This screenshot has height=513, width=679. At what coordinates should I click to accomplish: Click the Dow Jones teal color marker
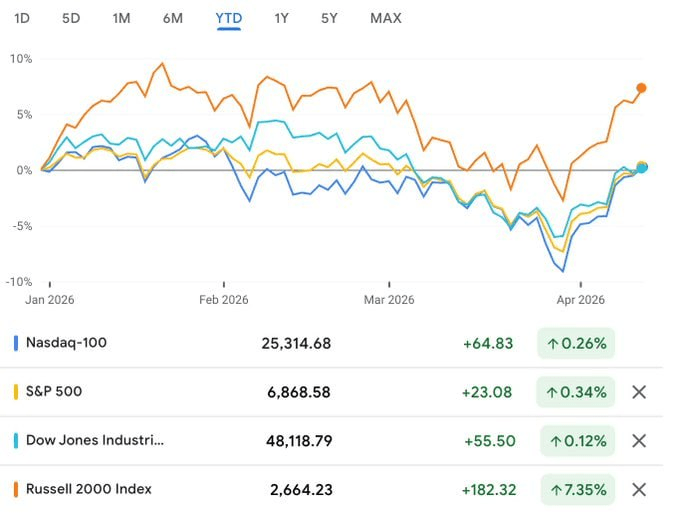tap(17, 441)
